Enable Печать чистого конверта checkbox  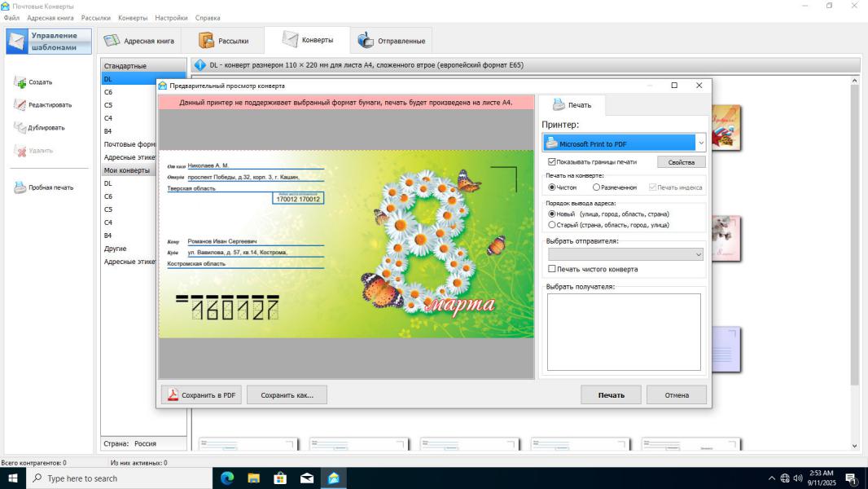(x=551, y=269)
